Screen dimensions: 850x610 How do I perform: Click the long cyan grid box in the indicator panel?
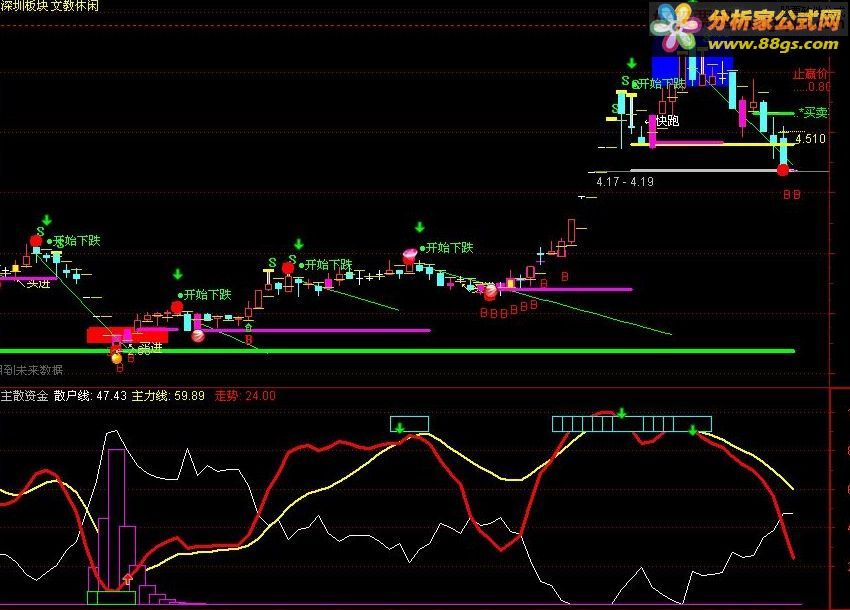coord(632,424)
